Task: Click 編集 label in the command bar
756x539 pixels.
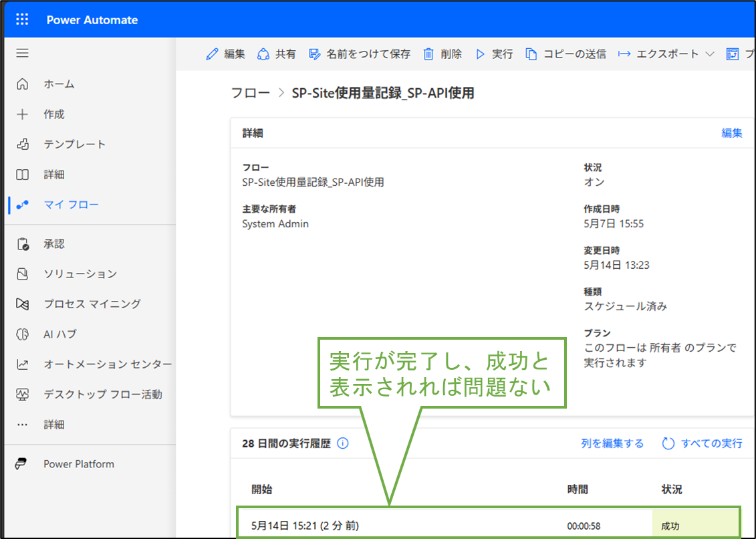Action: [235, 54]
